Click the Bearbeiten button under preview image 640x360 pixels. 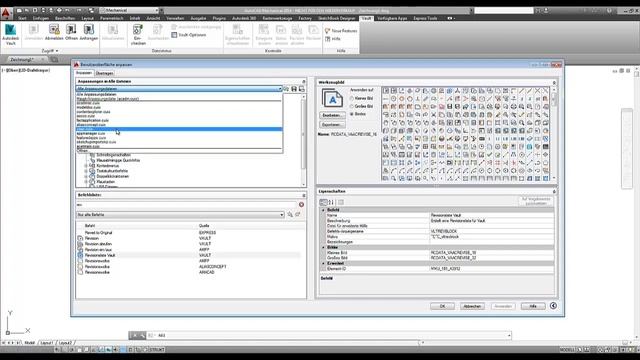coord(332,116)
